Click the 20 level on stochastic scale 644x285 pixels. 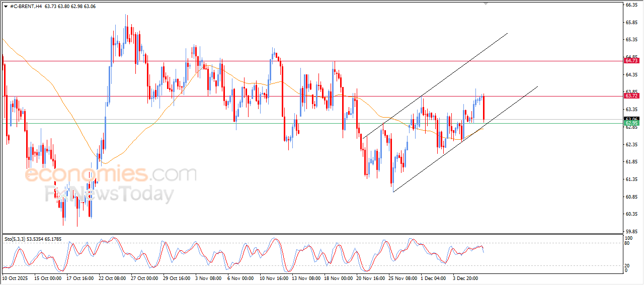pyautogui.click(x=627, y=265)
